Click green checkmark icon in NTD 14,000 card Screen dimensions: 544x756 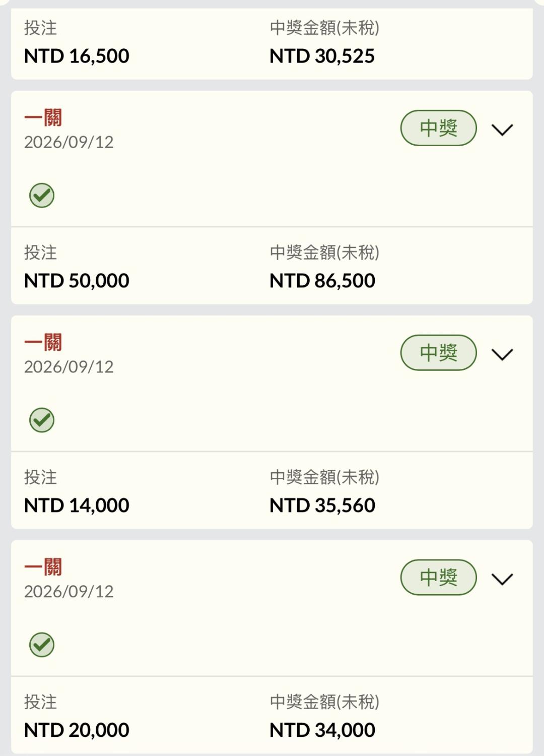42,420
